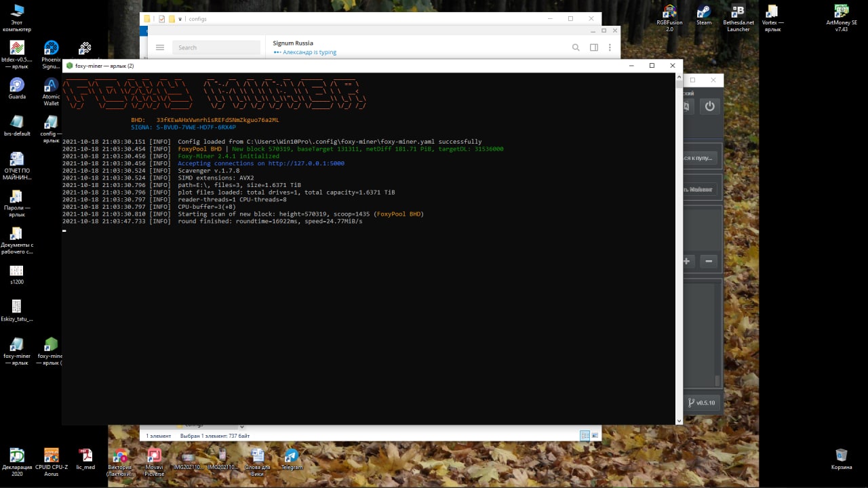
Task: Launch RGBFusion 2.0 from the desktop
Action: click(669, 18)
